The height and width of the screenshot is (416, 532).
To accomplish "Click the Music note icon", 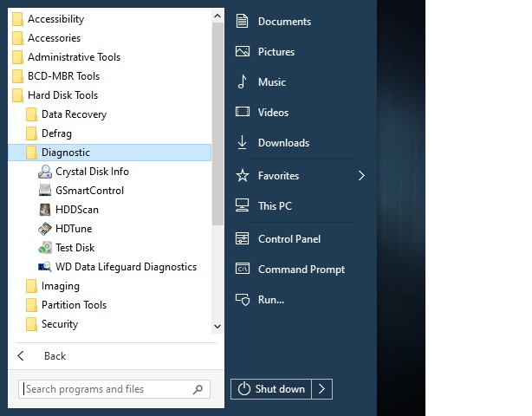I will [x=243, y=81].
